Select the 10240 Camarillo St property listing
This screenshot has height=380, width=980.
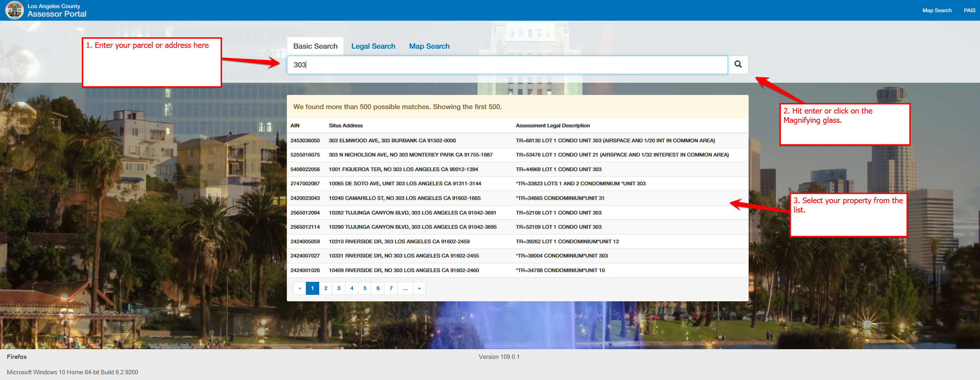click(x=404, y=198)
